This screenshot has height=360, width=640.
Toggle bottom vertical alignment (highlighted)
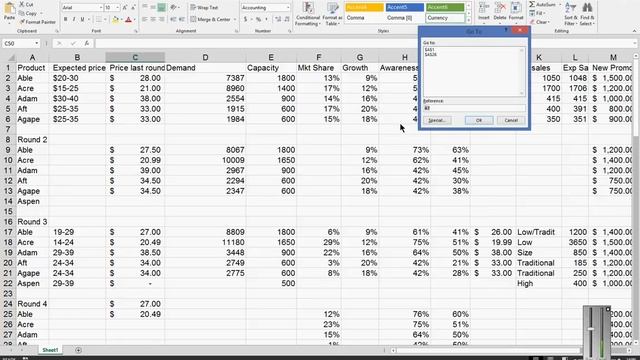[162, 7]
